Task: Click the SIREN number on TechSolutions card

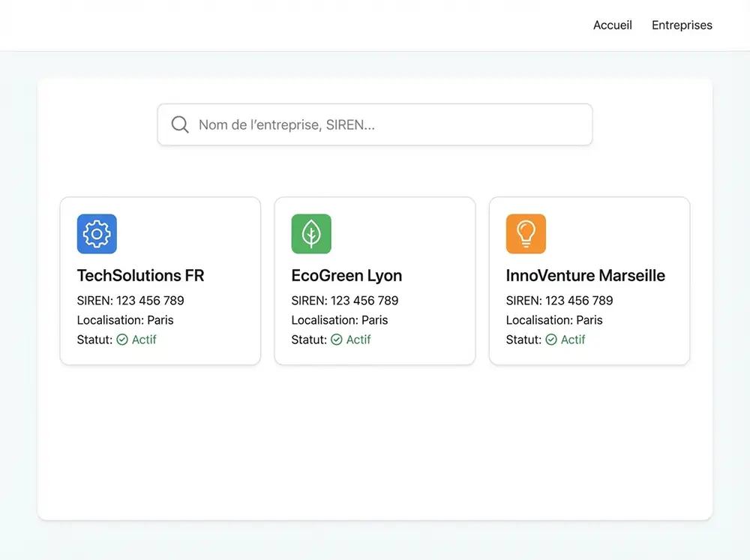Action: coord(149,301)
